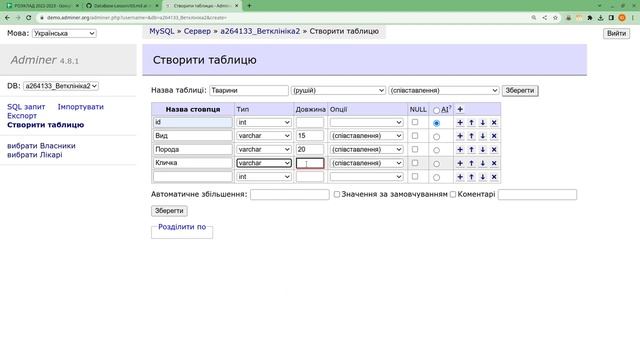
Task: Move the Порода row up
Action: pos(471,149)
